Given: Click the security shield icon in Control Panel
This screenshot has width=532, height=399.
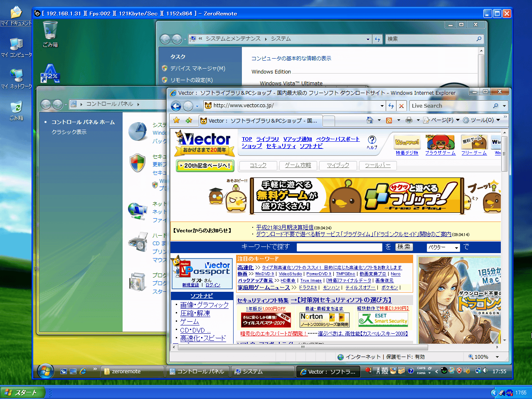Looking at the screenshot, I should pos(138,163).
